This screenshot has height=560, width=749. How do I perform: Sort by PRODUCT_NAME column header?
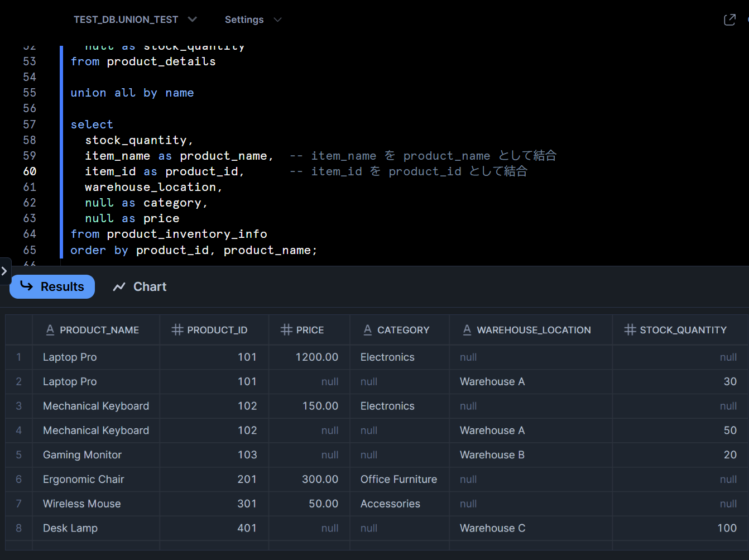coord(96,330)
